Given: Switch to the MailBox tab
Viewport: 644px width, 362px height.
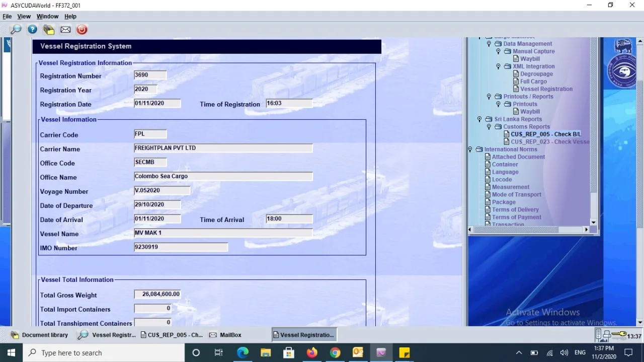Looking at the screenshot, I should coord(225,335).
